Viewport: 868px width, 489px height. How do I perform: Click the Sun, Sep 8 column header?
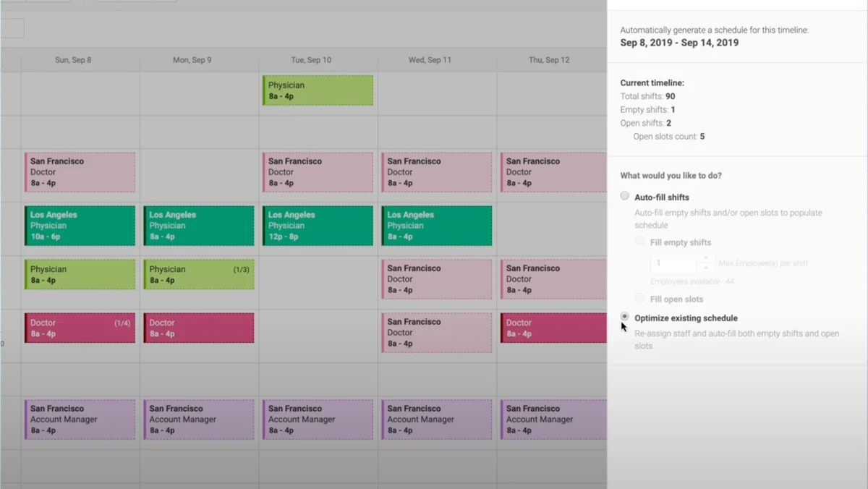73,60
